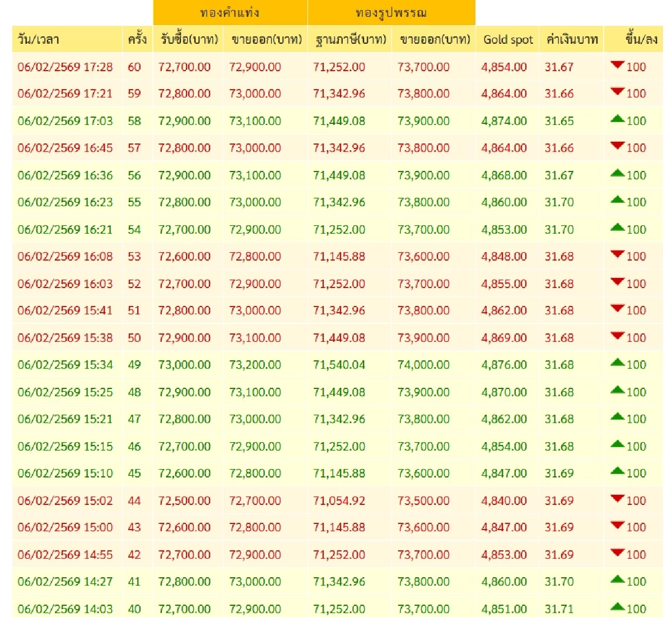Viewport: 672px width, 617px height.
Task: Click the red down arrow in row 60
Action: (617, 66)
